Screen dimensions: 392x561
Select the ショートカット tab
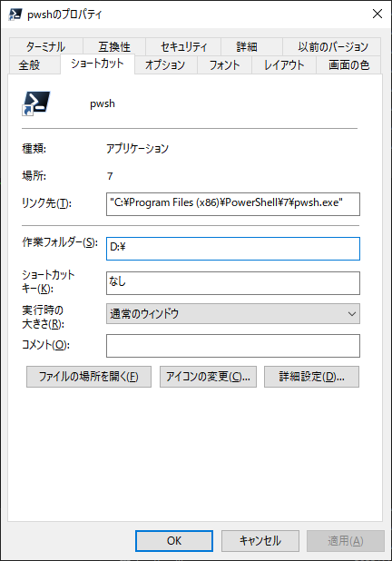pos(97,64)
